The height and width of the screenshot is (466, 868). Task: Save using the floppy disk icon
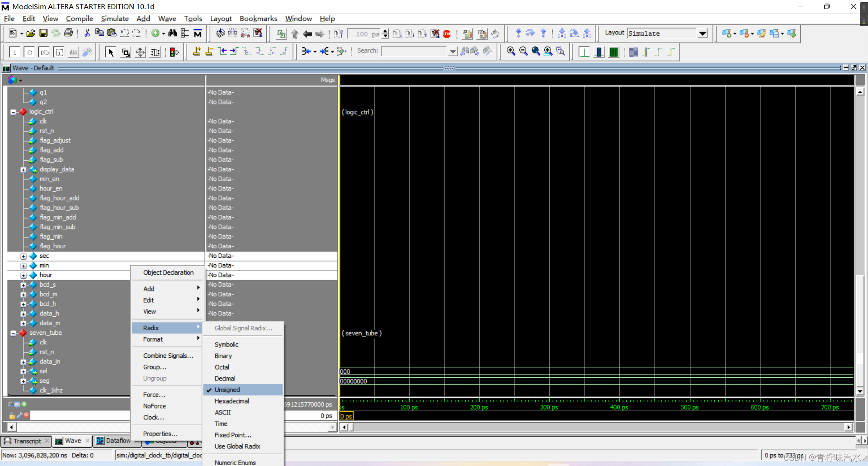(x=43, y=33)
